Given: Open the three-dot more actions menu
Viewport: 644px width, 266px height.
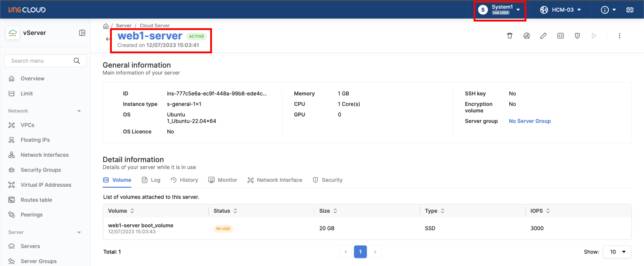Looking at the screenshot, I should [x=619, y=36].
